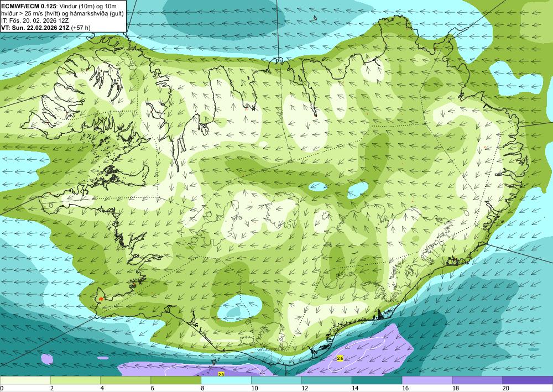Screen dimensions: 553x392
Task: Click the text 'hviður > 25 m/s (hvítt) og hámarkshviða (gult)'
Action: 62,13
